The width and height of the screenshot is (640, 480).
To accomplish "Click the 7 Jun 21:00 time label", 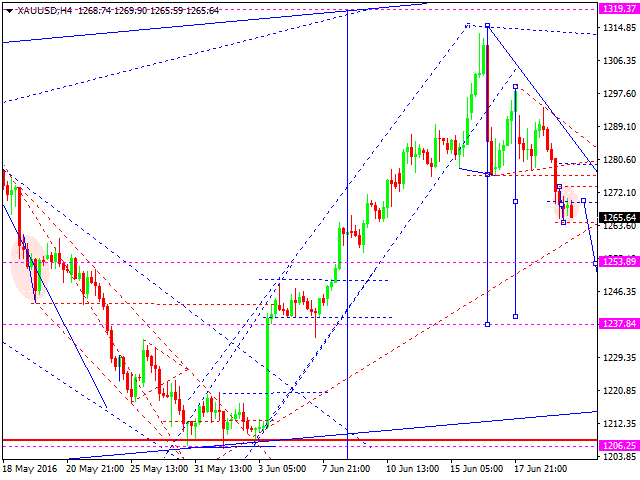I will pyautogui.click(x=346, y=469).
